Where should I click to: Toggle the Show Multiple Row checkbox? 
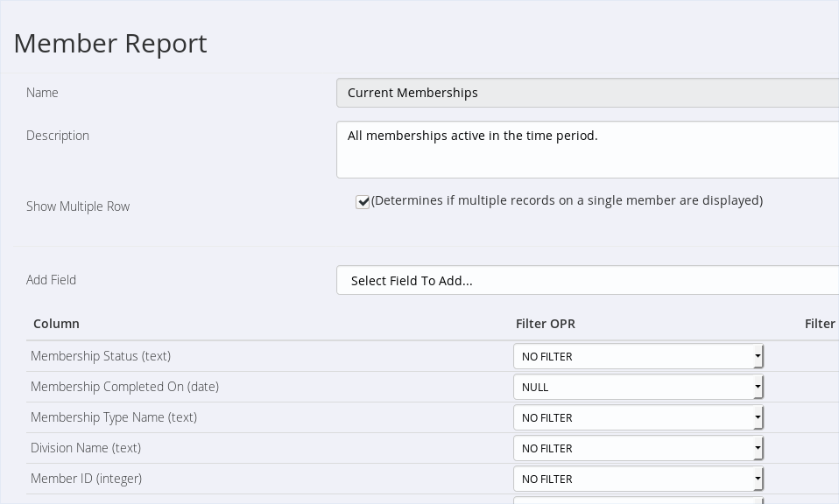click(x=363, y=201)
